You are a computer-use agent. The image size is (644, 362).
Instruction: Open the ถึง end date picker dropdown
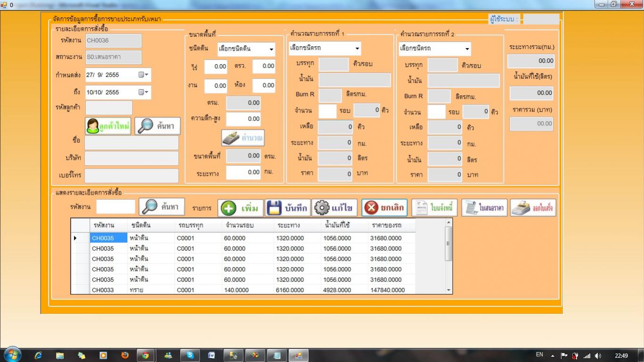coord(143,92)
